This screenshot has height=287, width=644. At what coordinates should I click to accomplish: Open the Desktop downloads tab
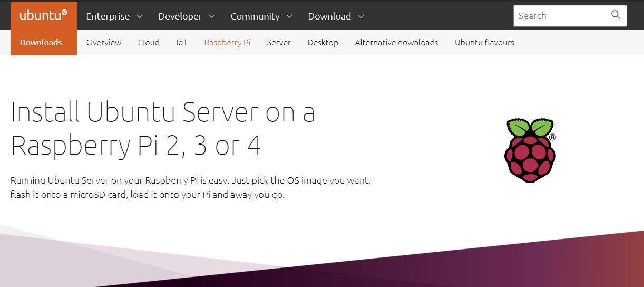pos(323,43)
